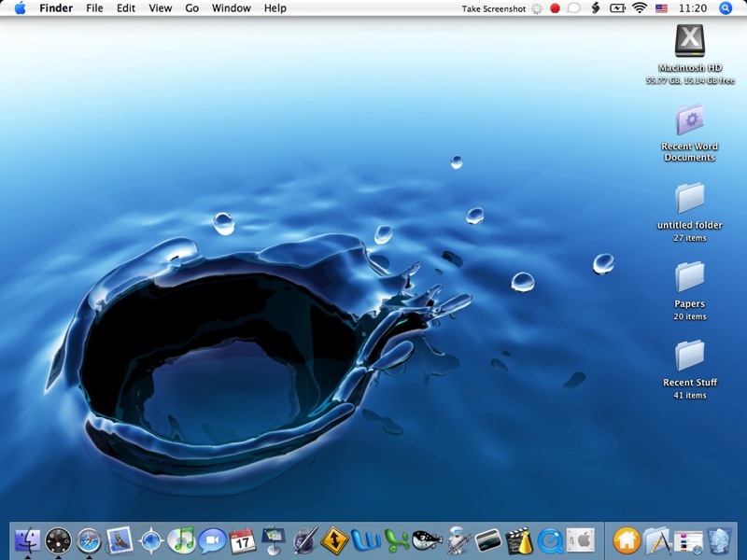This screenshot has width=747, height=560.
Task: Open iCal calendar icon showing 17
Action: [243, 539]
